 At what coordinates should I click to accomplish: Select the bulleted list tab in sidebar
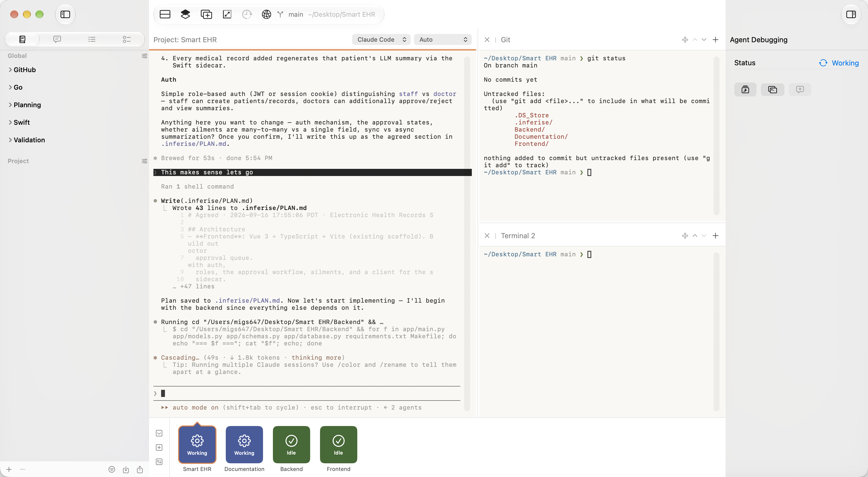(x=92, y=39)
